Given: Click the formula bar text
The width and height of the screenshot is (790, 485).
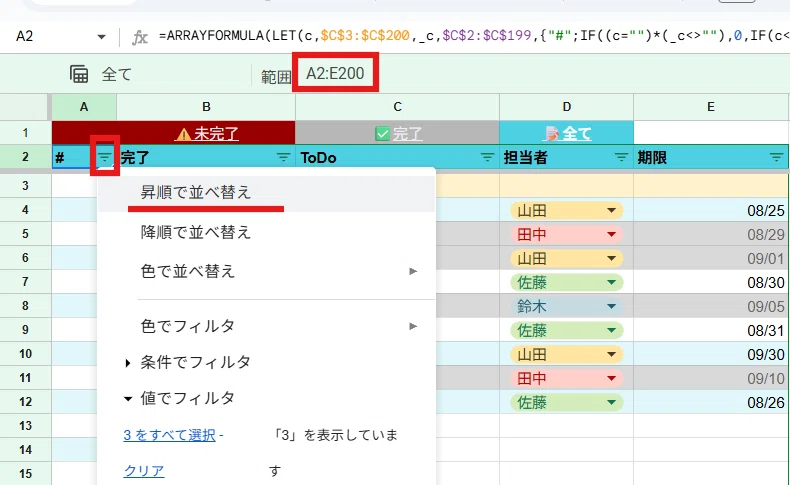Looking at the screenshot, I should (x=474, y=36).
